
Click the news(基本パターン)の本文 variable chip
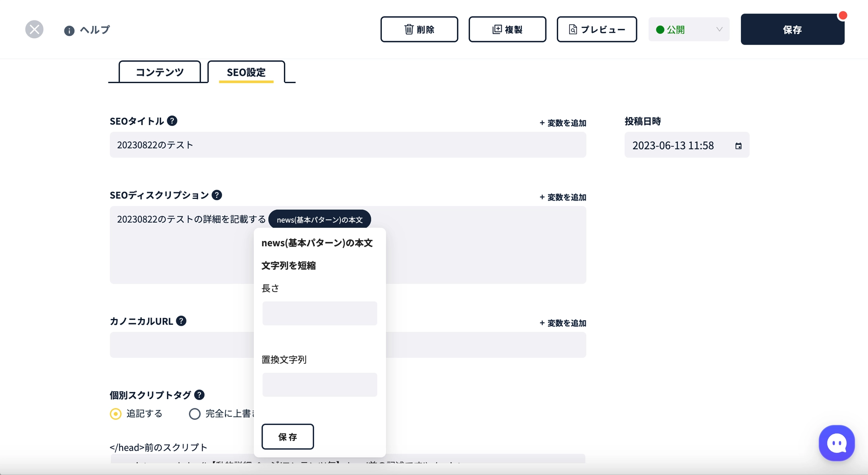click(x=320, y=219)
